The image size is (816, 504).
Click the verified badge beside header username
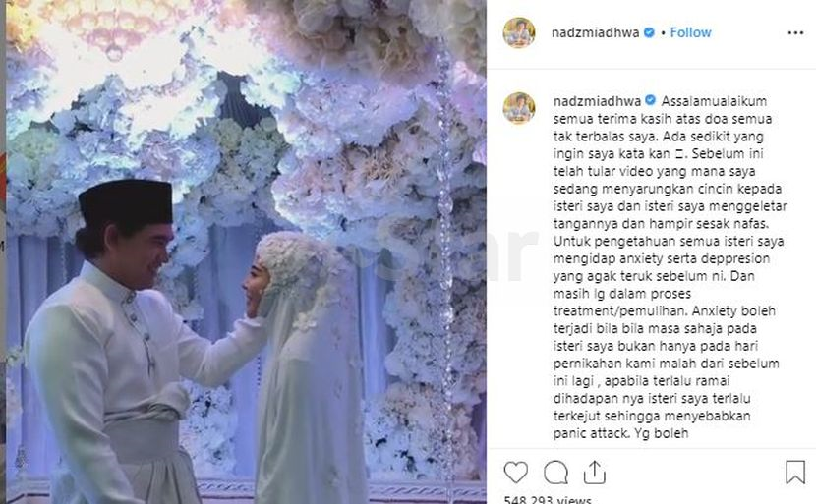click(x=649, y=32)
